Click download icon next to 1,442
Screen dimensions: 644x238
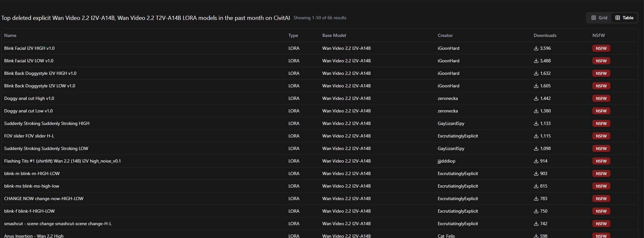536,98
